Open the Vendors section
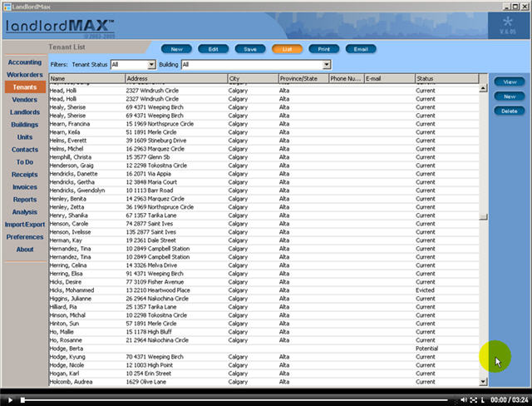The image size is (532, 406). pos(25,100)
